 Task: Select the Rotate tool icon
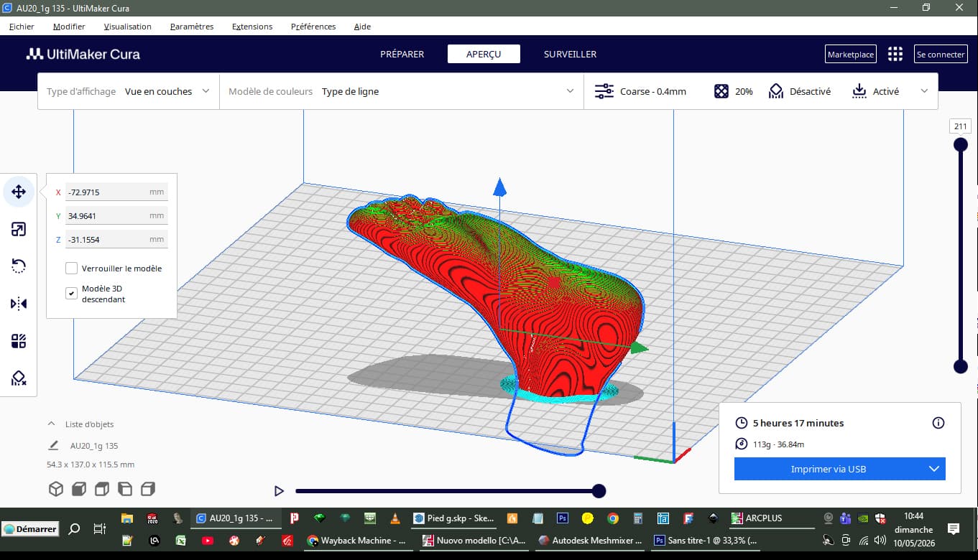pyautogui.click(x=19, y=266)
